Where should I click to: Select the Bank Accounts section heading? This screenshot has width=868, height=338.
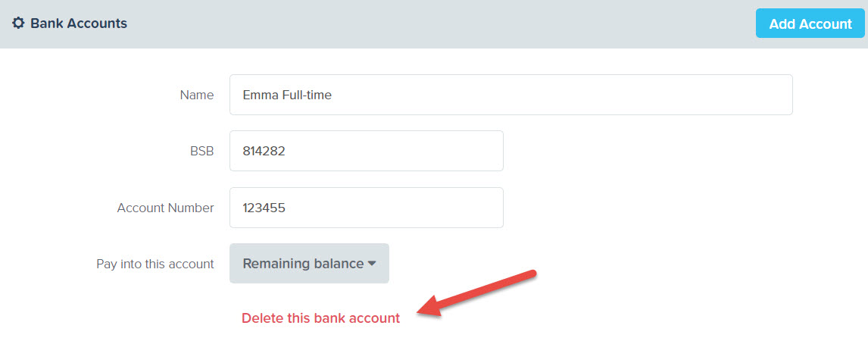pos(79,23)
